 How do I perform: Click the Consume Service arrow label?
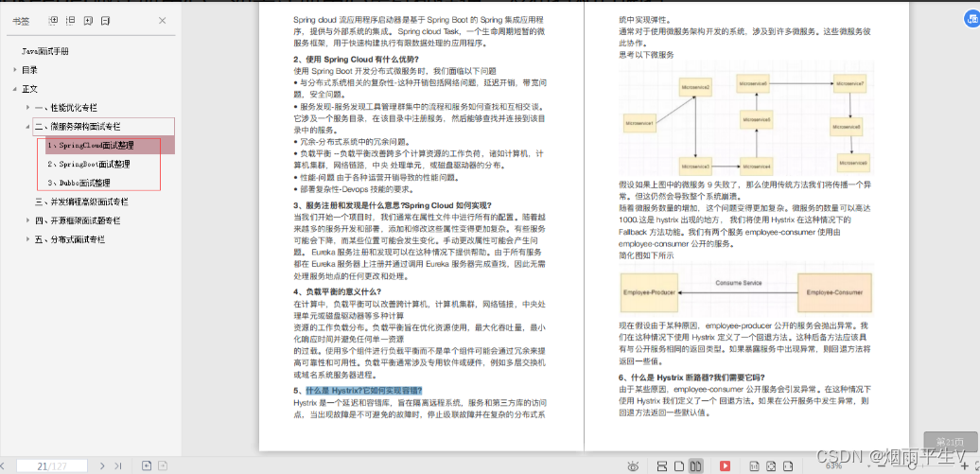coord(739,283)
